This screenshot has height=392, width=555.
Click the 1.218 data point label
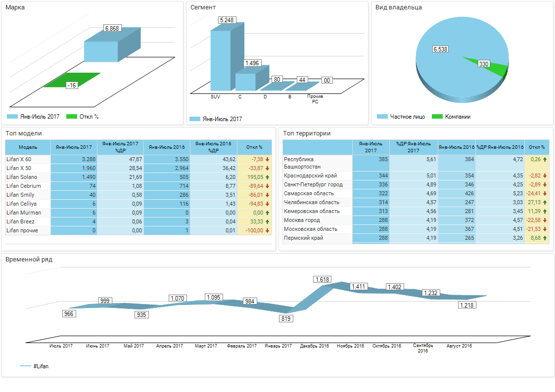(x=467, y=305)
